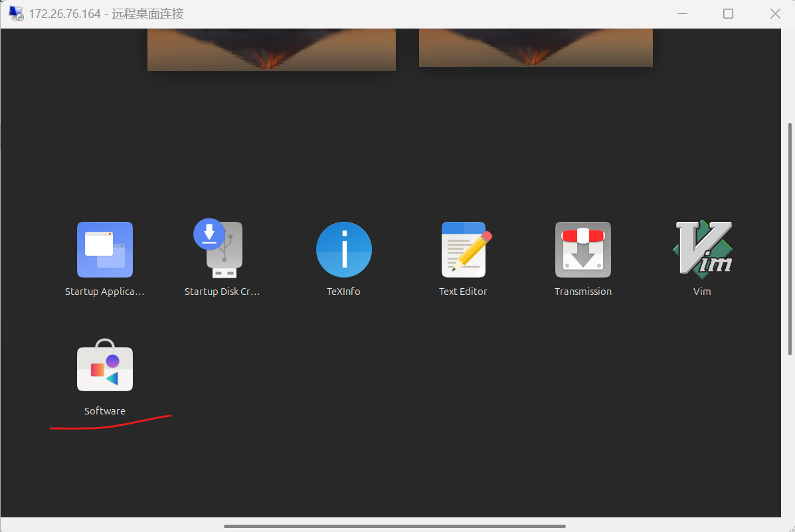Click the vertical scrollbar of the remote window
This screenshot has width=795, height=532.
(790, 238)
